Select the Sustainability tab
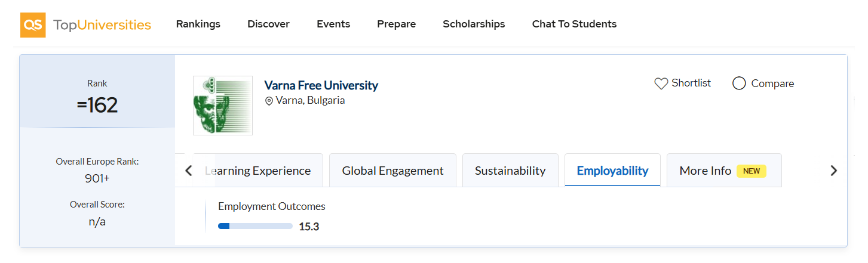This screenshot has width=868, height=263. pos(510,171)
